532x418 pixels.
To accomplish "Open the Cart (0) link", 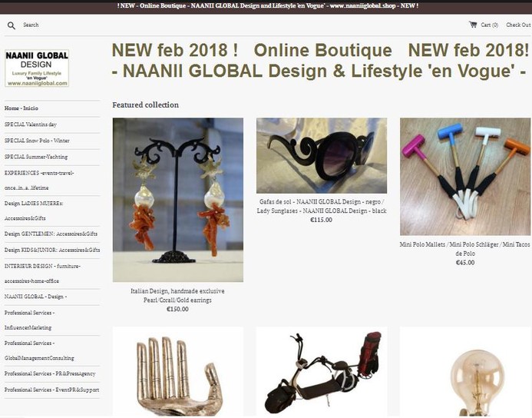I will pos(490,25).
